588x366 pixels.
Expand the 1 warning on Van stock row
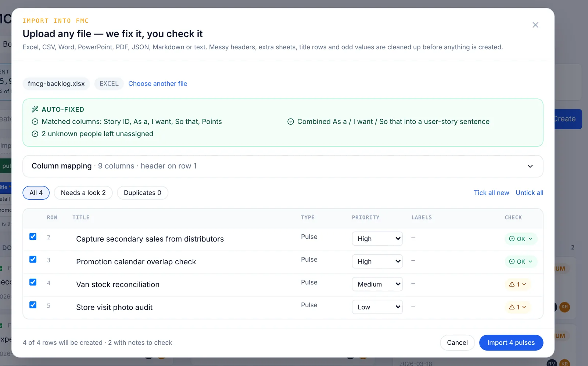click(x=517, y=284)
